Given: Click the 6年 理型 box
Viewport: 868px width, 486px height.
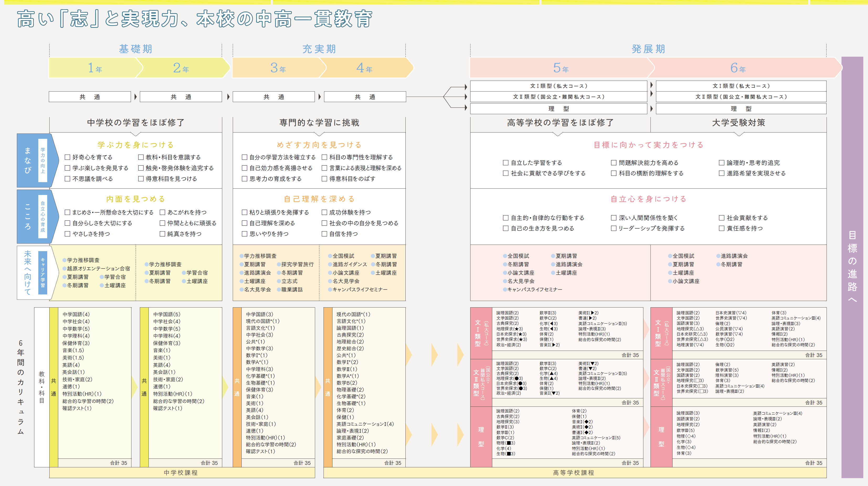Looking at the screenshot, I should point(741,109).
